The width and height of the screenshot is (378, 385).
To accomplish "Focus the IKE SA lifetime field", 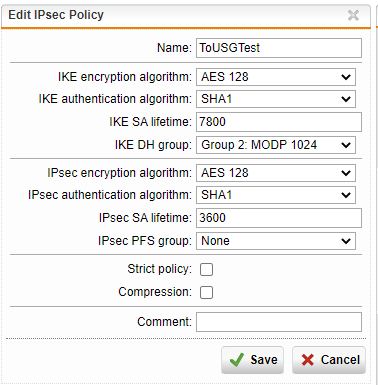I will pos(279,122).
